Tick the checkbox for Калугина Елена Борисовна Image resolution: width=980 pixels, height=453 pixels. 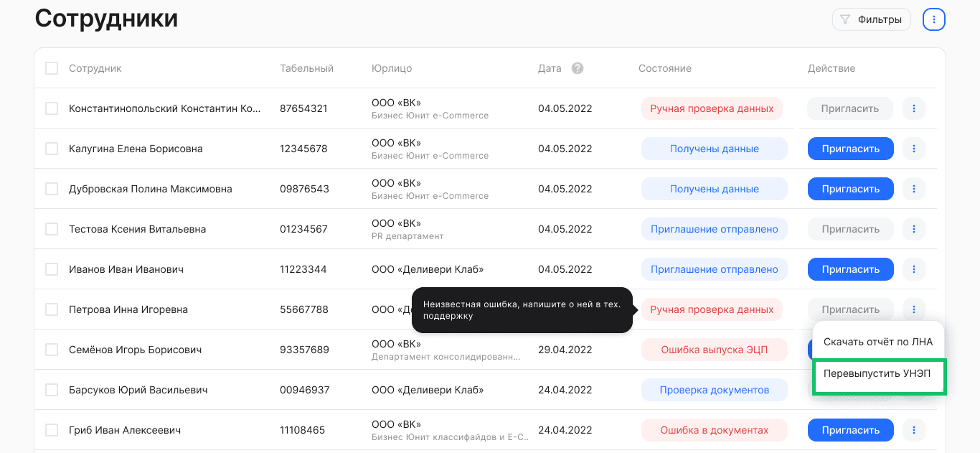(52, 149)
